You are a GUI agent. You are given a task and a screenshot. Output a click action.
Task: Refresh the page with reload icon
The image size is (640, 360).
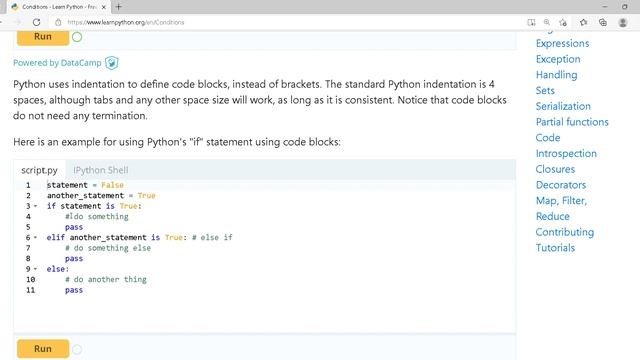(x=36, y=22)
